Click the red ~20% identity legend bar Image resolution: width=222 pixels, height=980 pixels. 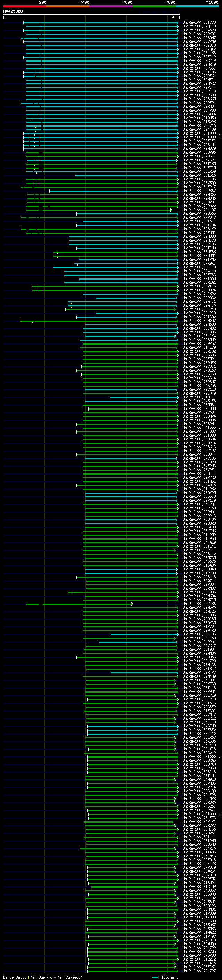point(25,6)
